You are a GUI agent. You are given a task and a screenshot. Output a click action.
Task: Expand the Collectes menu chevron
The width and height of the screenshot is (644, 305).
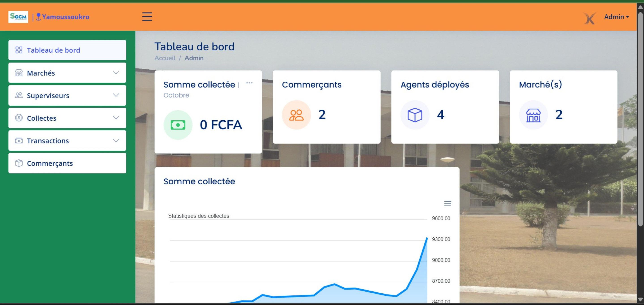(x=116, y=118)
